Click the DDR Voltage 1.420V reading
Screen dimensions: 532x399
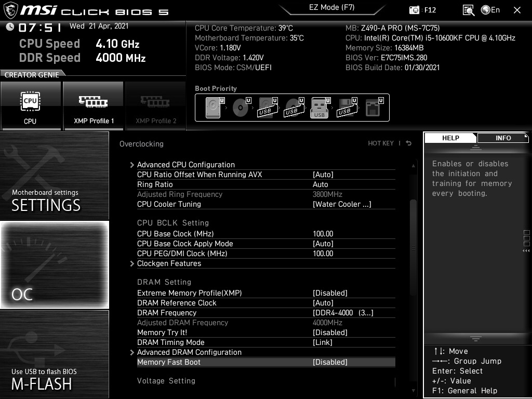[229, 58]
